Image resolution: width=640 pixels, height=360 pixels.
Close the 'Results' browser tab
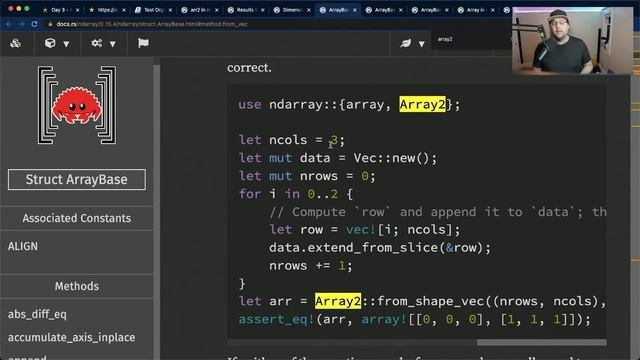click(x=262, y=10)
